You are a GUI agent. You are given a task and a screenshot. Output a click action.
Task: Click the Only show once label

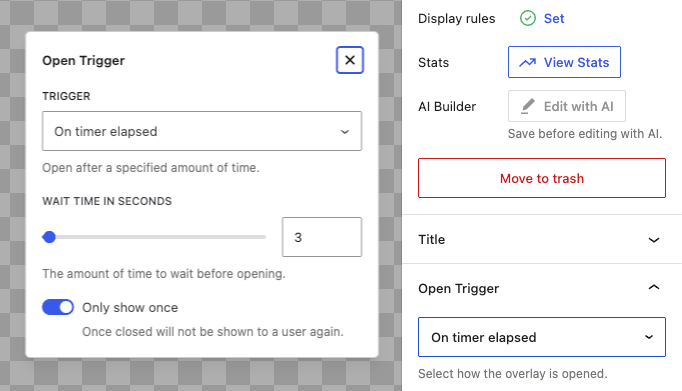pyautogui.click(x=130, y=307)
